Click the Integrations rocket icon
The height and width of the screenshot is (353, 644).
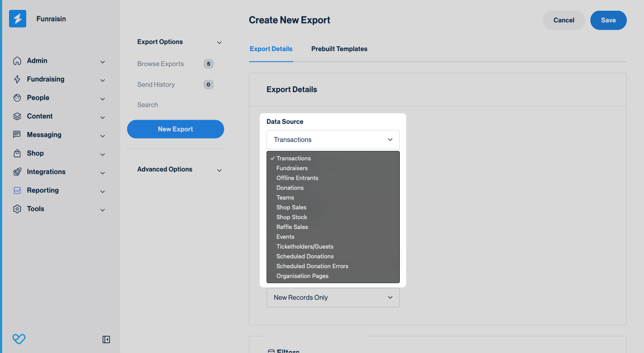[17, 172]
